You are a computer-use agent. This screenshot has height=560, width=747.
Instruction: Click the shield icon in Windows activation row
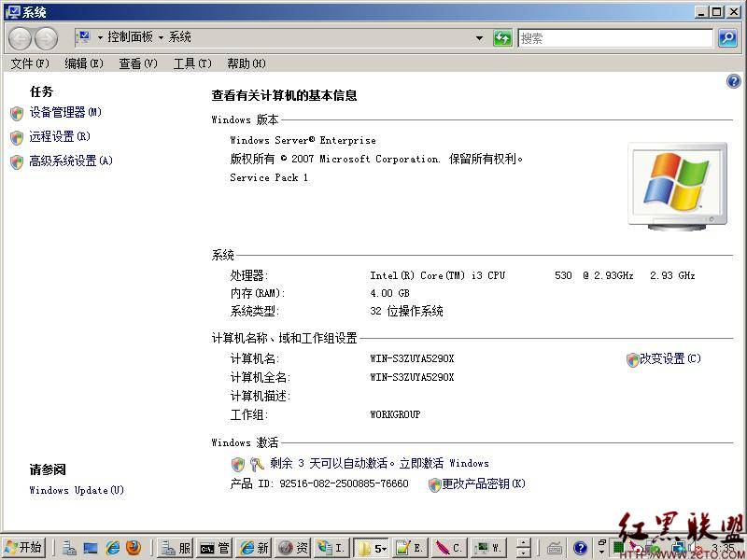[x=238, y=464]
